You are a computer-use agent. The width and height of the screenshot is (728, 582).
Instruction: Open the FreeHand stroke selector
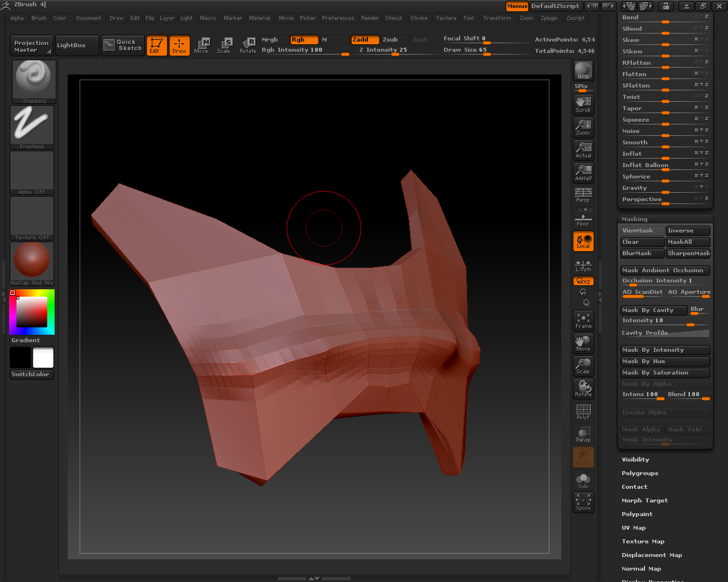(x=32, y=127)
